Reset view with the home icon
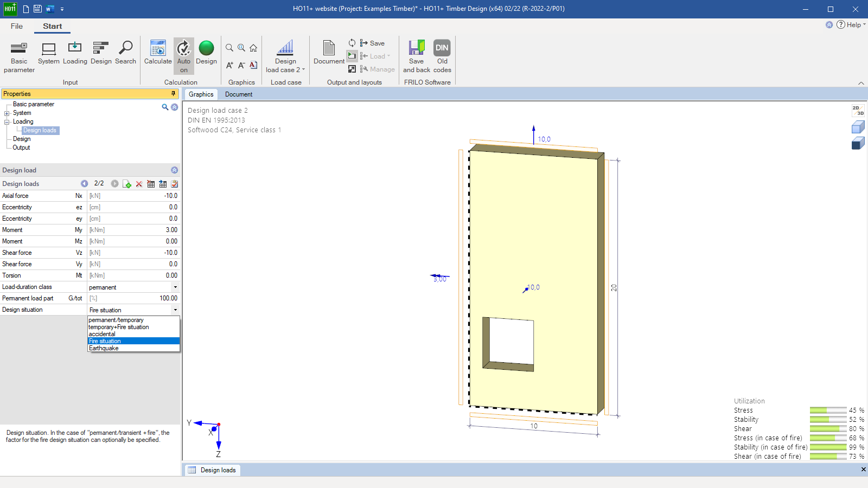Image resolution: width=868 pixels, height=488 pixels. click(x=253, y=48)
